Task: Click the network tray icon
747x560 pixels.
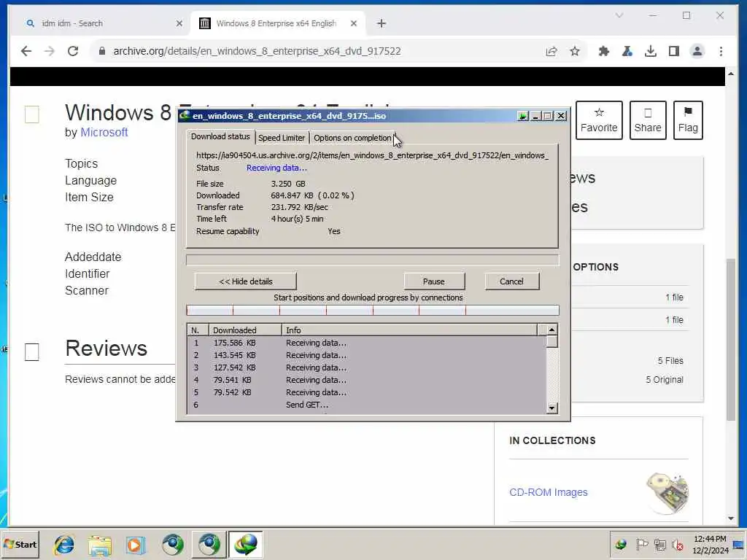Action: pos(659,544)
